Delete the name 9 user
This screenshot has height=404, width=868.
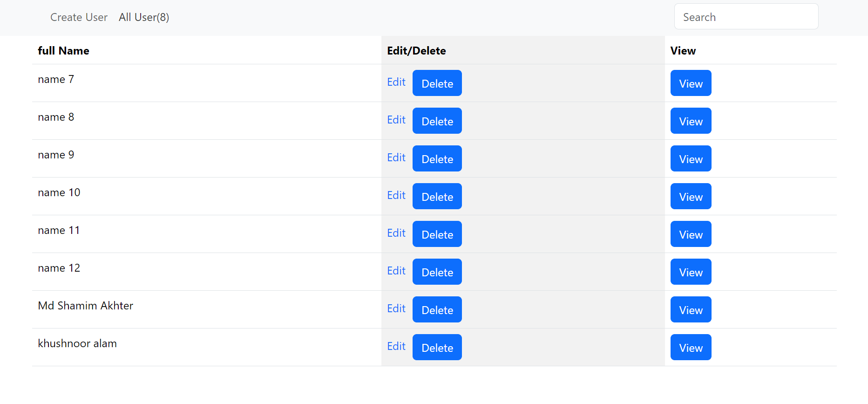[x=437, y=159]
